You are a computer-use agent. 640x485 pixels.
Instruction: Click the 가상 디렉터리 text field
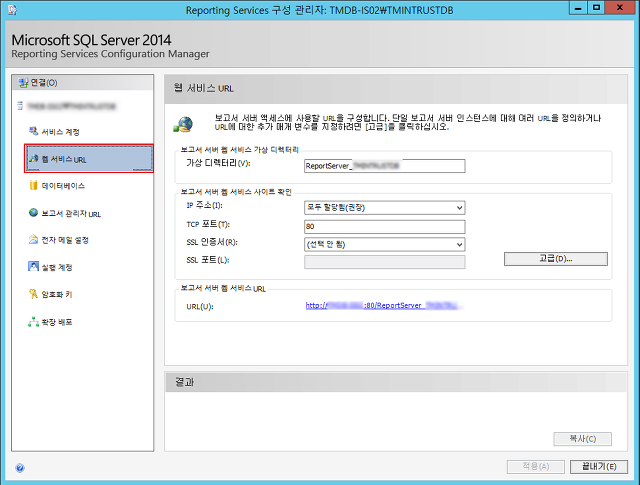point(384,166)
